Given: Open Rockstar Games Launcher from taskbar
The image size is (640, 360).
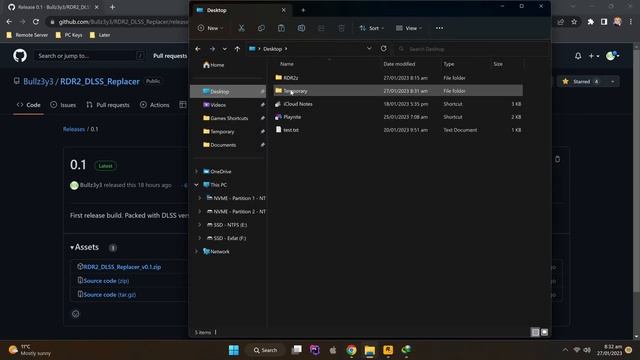Looking at the screenshot, I should pyautogui.click(x=388, y=350).
